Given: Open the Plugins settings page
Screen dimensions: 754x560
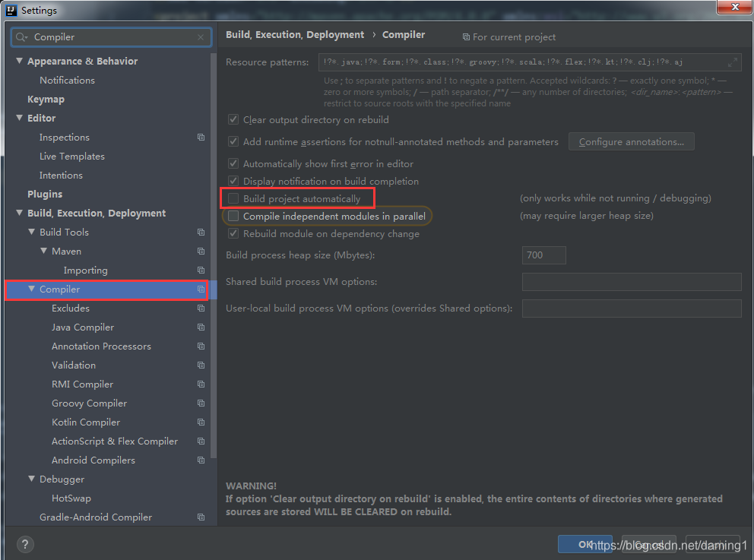Looking at the screenshot, I should (45, 195).
